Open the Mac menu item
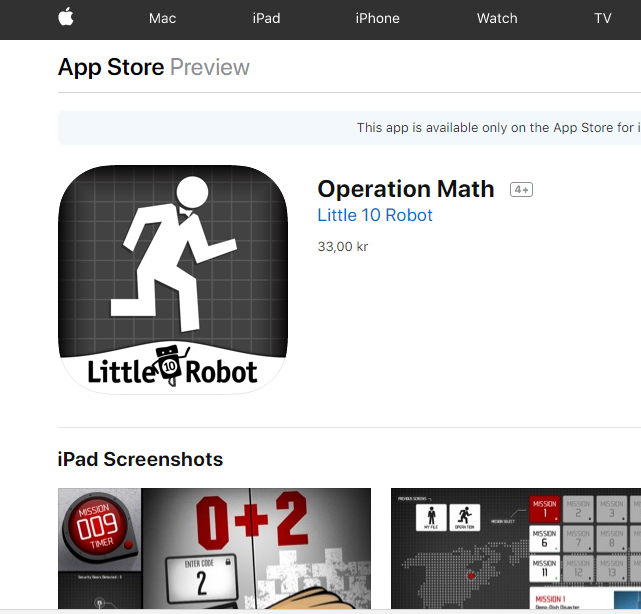This screenshot has height=614, width=641. (x=162, y=18)
